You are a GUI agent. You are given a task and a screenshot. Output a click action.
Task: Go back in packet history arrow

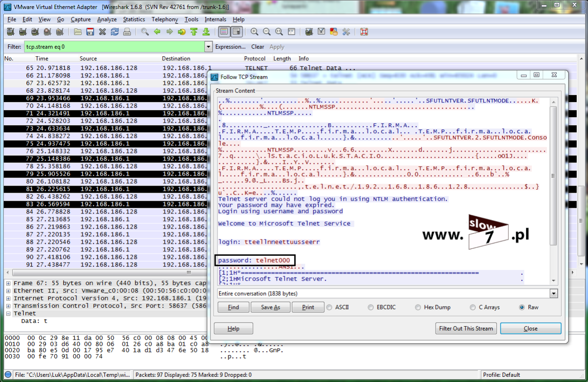(157, 32)
